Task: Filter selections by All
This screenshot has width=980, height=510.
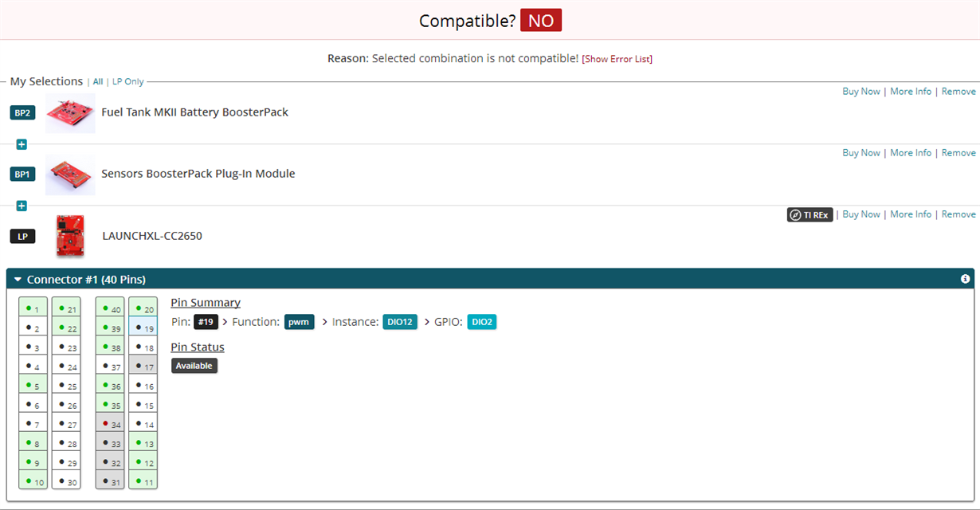Action: click(x=98, y=82)
